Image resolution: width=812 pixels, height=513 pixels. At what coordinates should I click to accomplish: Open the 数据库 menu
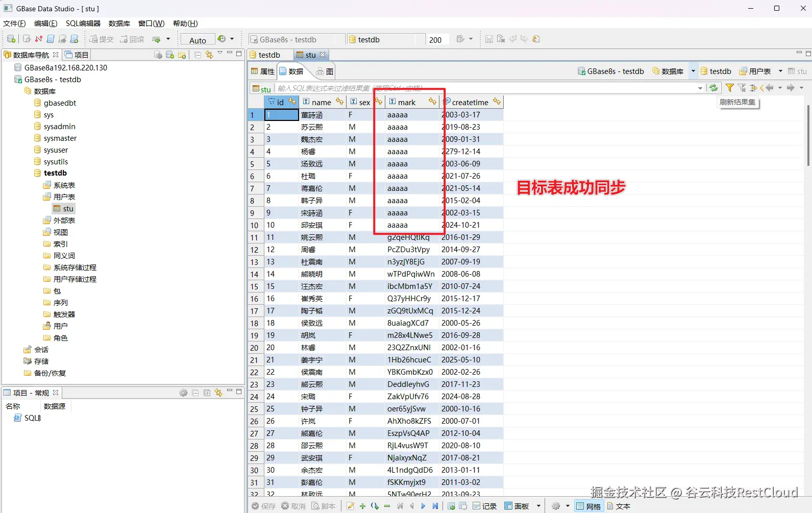119,23
